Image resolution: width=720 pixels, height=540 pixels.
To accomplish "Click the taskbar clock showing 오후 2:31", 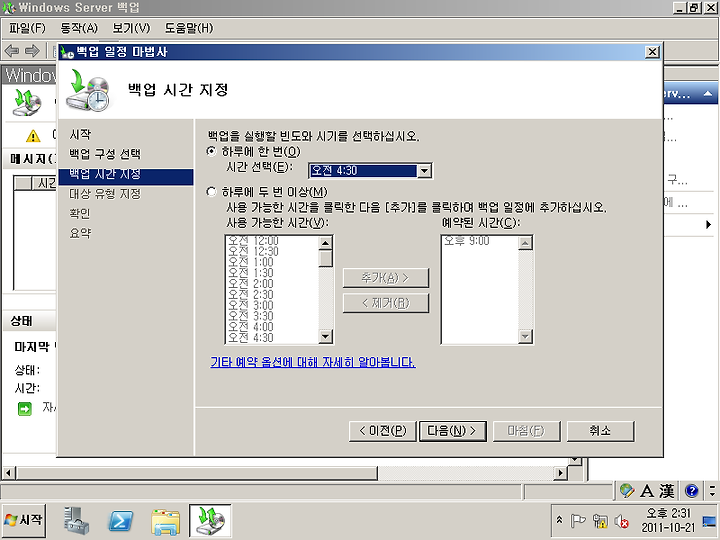I will point(668,520).
